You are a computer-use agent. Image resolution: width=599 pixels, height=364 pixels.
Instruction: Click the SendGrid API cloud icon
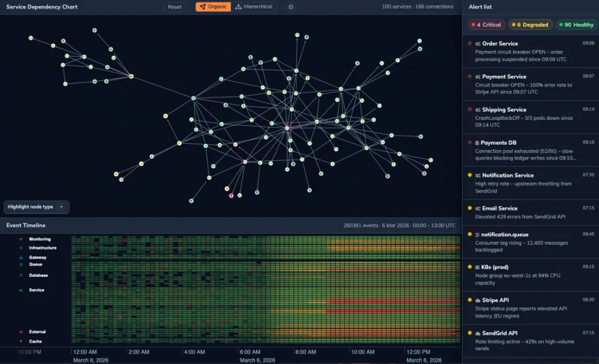(477, 334)
